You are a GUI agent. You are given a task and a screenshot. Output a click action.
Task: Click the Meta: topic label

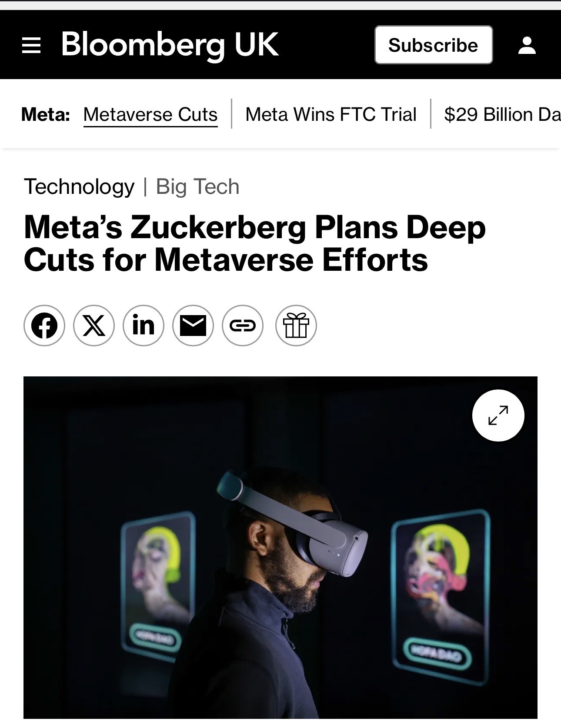click(x=46, y=114)
